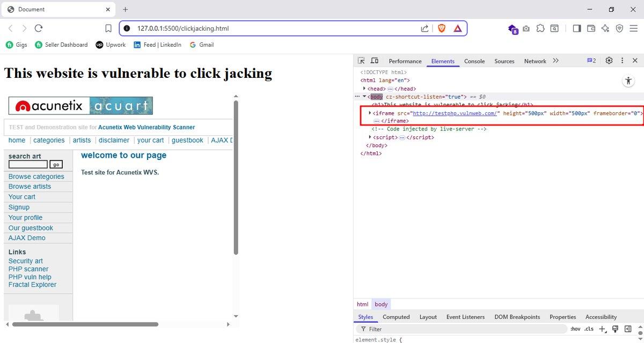Switch to the Performance tab
The image size is (644, 343).
(x=405, y=61)
